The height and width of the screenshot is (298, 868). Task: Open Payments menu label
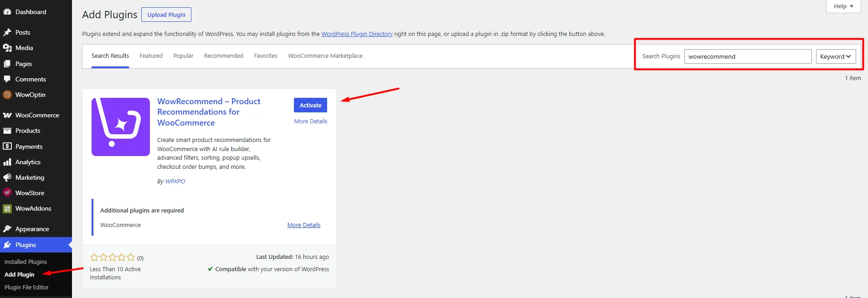click(x=29, y=146)
